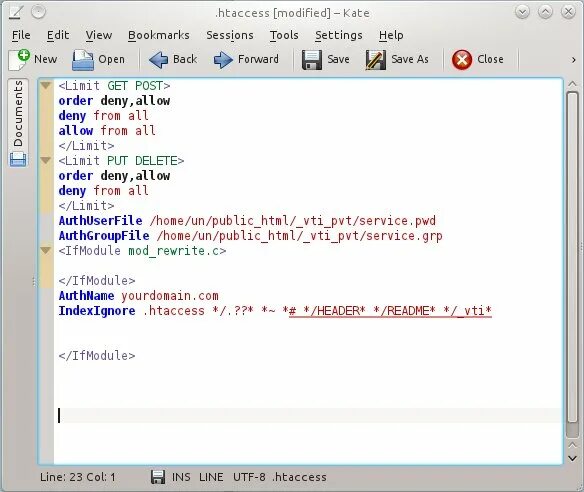Open the View menu
584x492 pixels.
pos(99,35)
